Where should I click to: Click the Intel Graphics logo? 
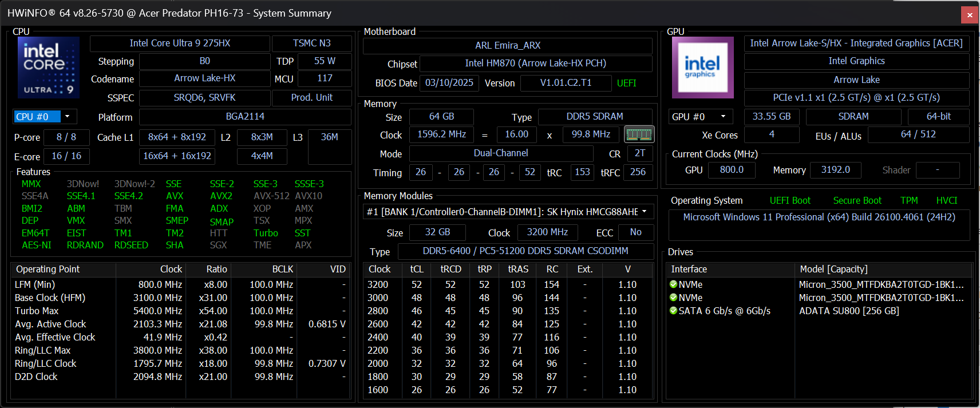pos(702,67)
